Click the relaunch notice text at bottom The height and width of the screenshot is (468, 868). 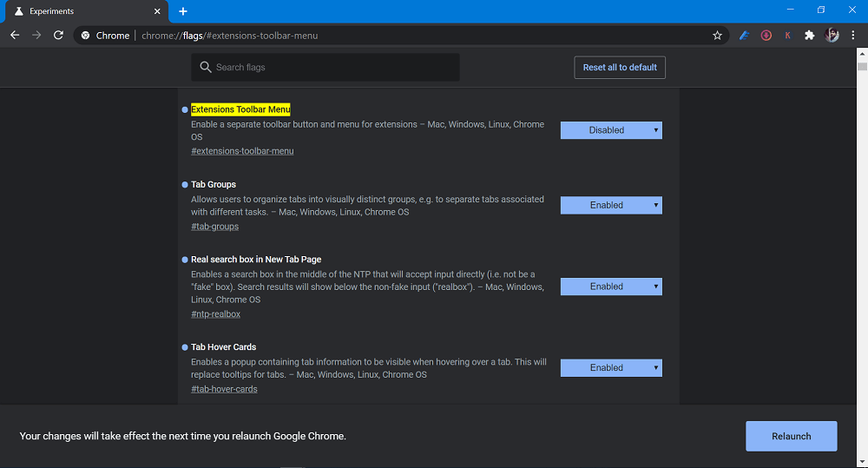pyautogui.click(x=182, y=436)
